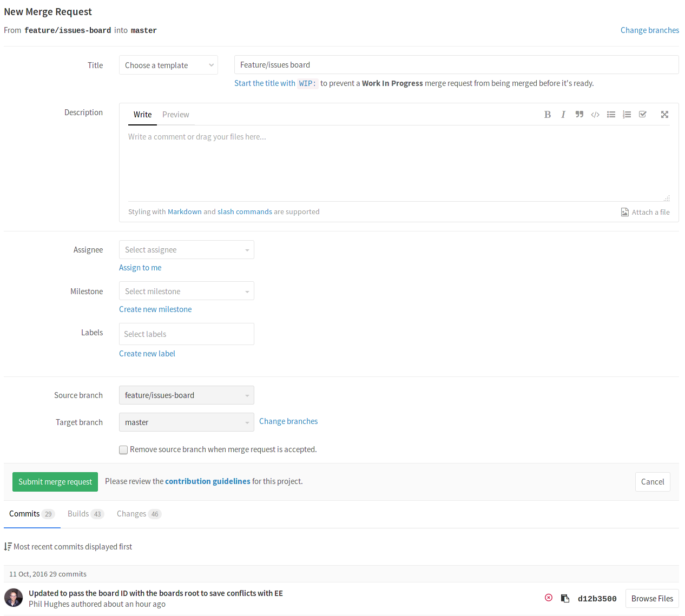Insert a code block in the description

pos(595,114)
